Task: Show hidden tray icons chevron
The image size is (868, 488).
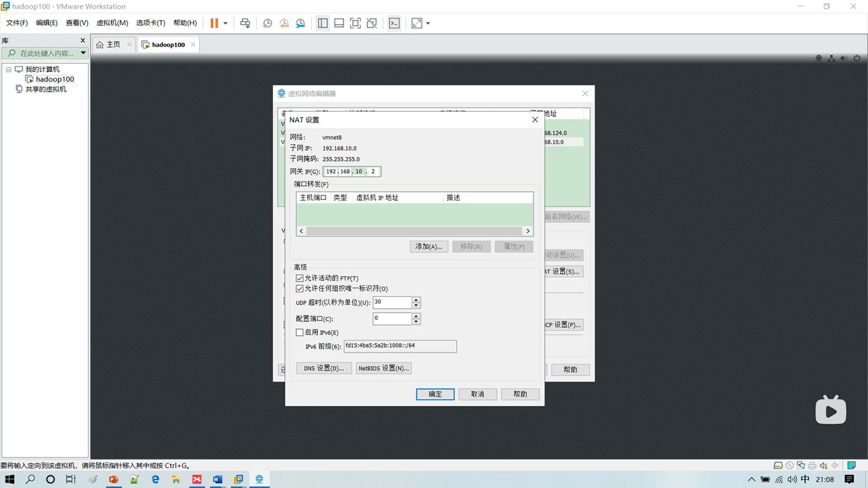Action: click(751, 479)
